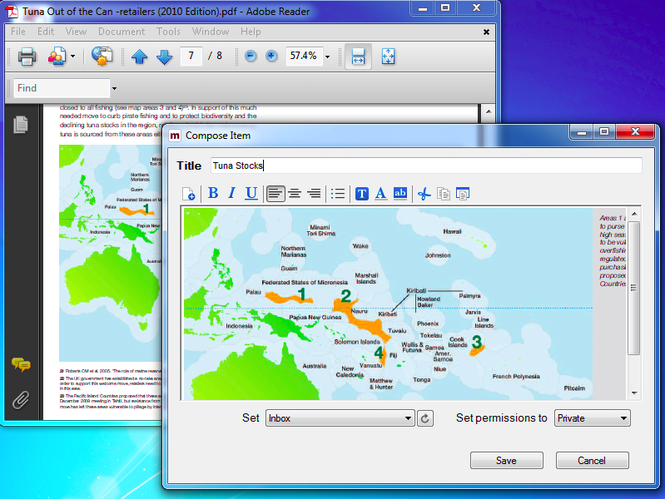This screenshot has width=665, height=499.
Task: Center-align text in Compose Item
Action: pyautogui.click(x=295, y=193)
